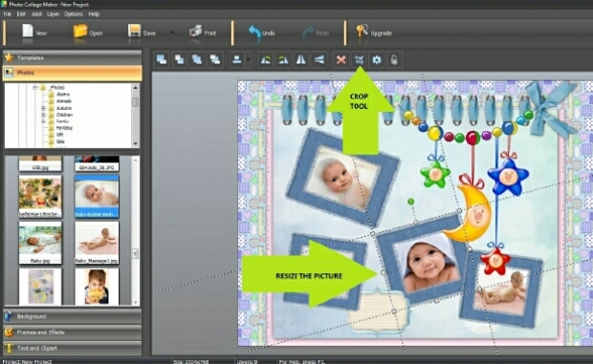Open the dropdown arrow next to Save
The image size is (593, 364).
point(172,32)
